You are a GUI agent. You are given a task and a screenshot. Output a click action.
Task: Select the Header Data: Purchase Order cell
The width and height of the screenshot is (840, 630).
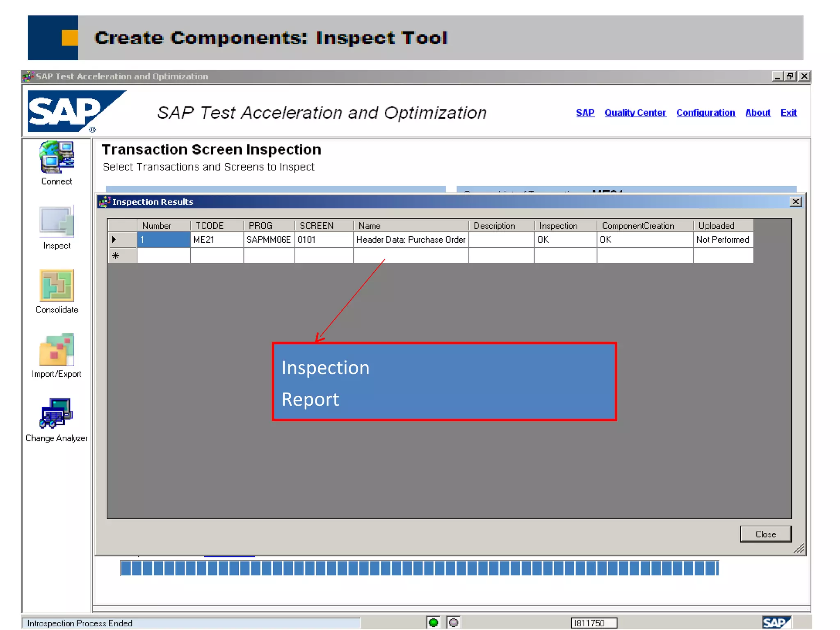click(411, 240)
